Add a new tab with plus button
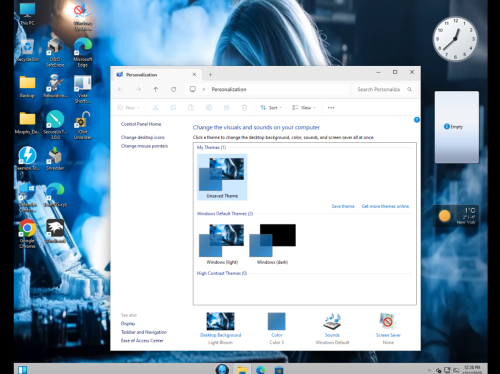Screen dimensions: 500x374 pos(210,75)
